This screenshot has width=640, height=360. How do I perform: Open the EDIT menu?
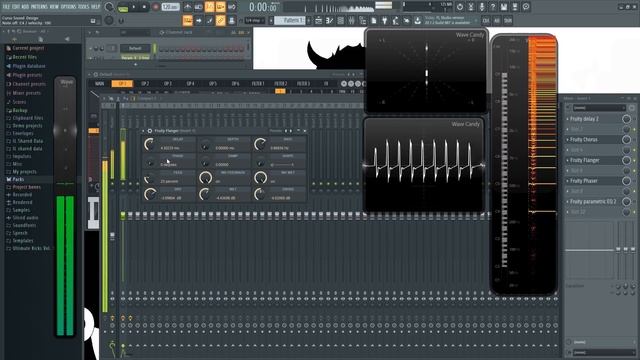click(x=16, y=7)
